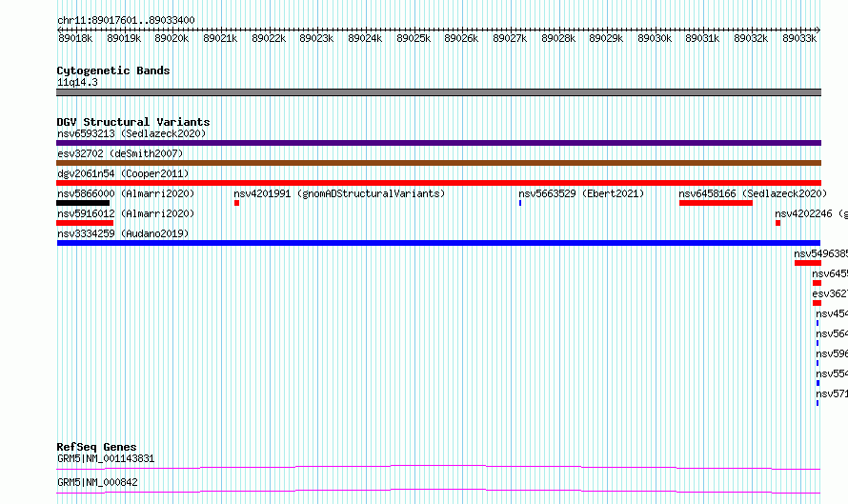848x504 pixels.
Task: Pick the 89032k ruler mark
Action: 751,38
